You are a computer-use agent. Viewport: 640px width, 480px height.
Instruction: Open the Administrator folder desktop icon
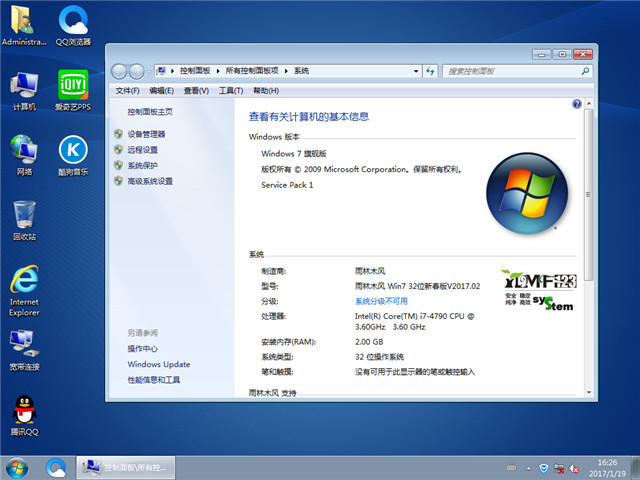pyautogui.click(x=24, y=25)
